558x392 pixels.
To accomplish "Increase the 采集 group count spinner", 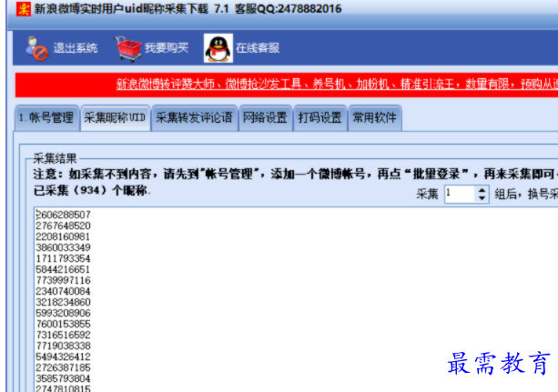I will point(482,190).
